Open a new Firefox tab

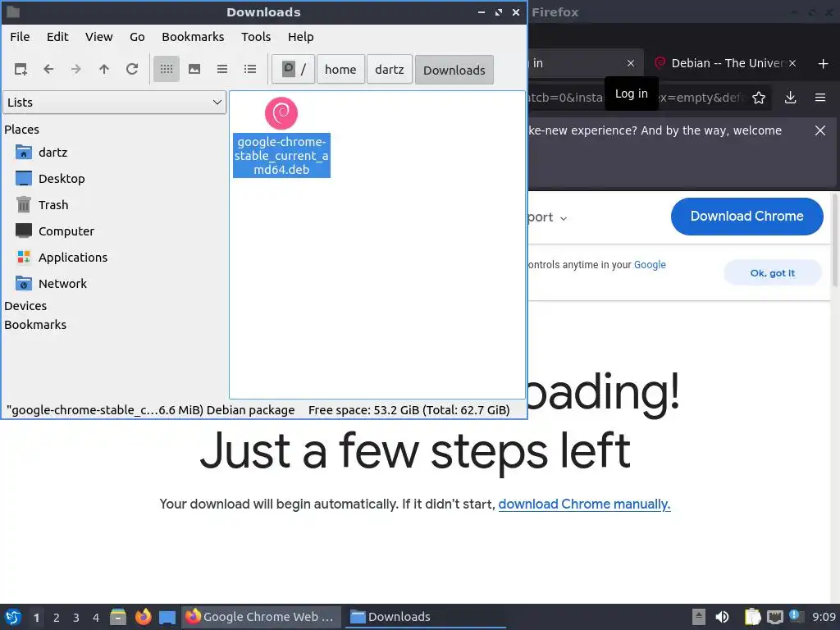tap(824, 64)
